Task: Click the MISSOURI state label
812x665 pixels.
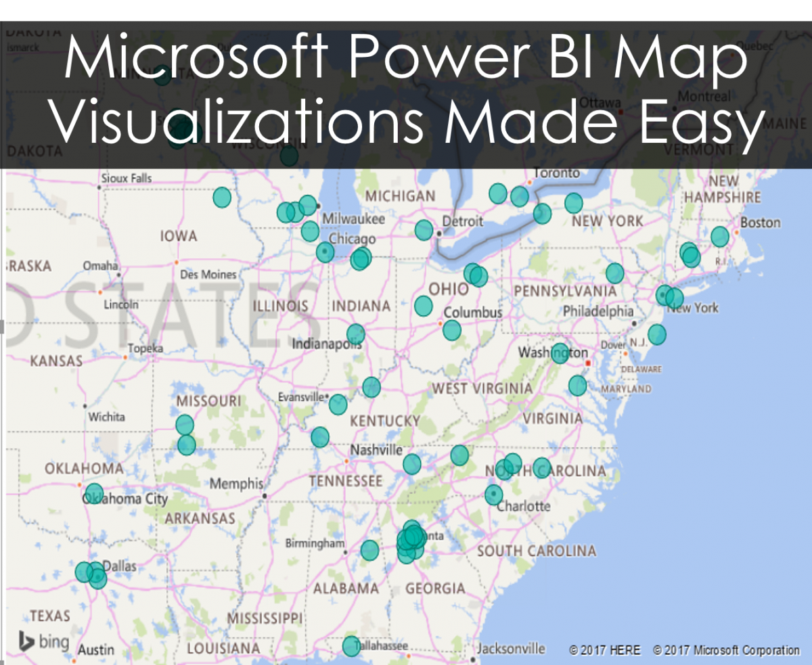Action: [x=208, y=402]
